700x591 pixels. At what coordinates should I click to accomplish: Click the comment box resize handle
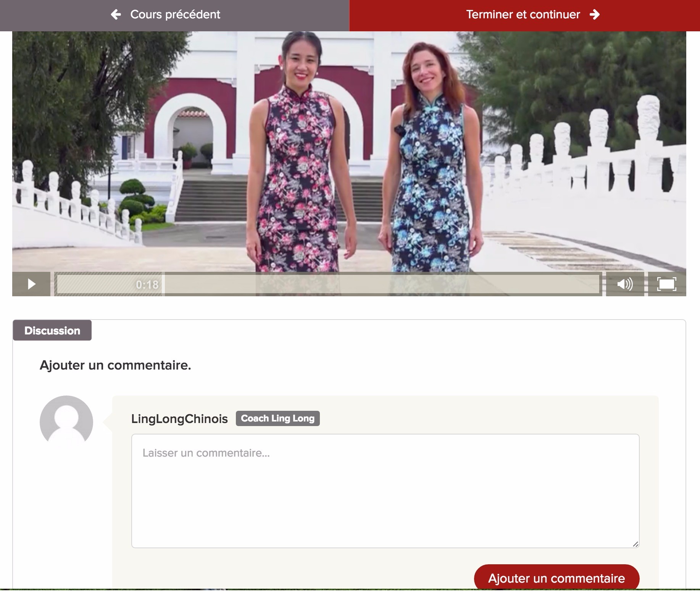(635, 544)
